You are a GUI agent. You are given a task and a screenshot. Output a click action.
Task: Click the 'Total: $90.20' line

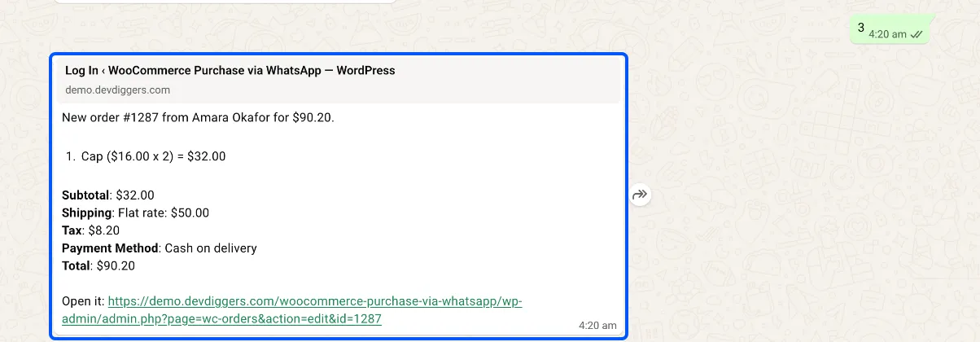(x=98, y=265)
